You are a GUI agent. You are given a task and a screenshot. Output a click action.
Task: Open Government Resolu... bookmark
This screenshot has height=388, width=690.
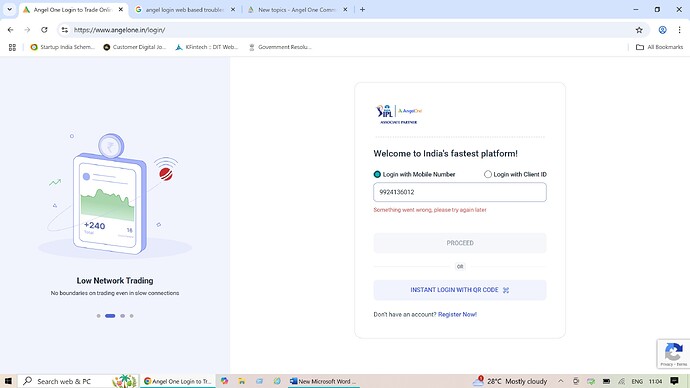point(280,47)
